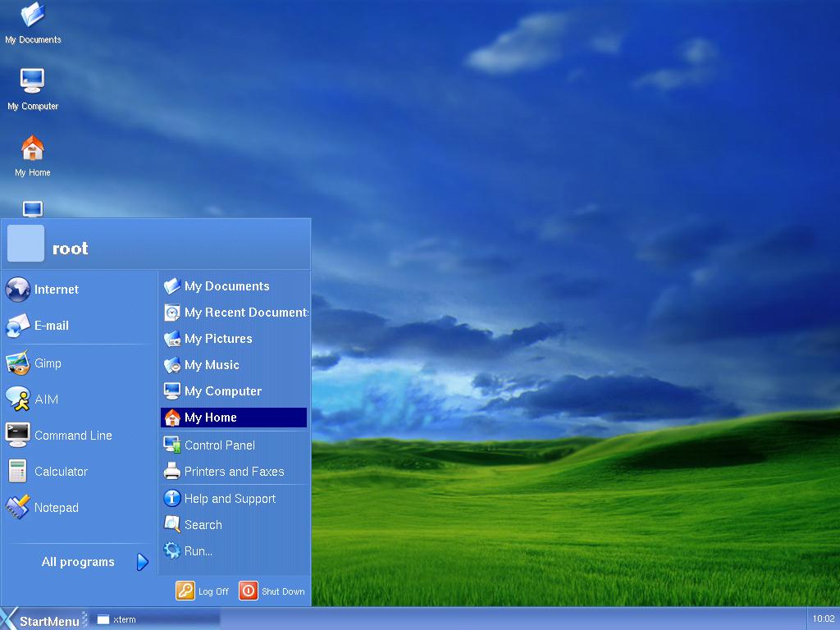Screen dimensions: 840x630
Task: Click the red Shut Down power icon
Action: click(x=248, y=591)
